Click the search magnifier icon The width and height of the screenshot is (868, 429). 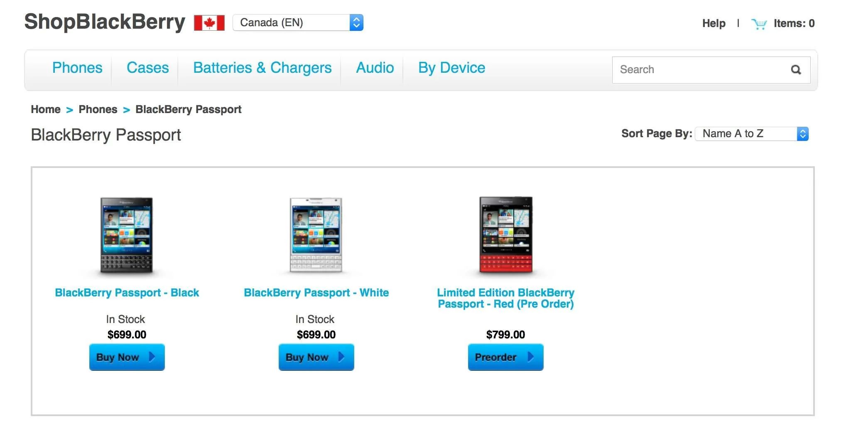(x=796, y=70)
